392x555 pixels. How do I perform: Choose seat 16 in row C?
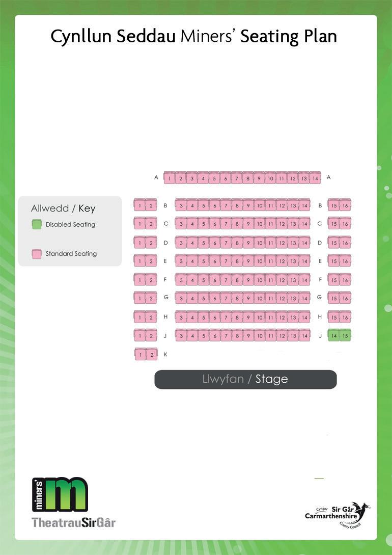click(345, 223)
